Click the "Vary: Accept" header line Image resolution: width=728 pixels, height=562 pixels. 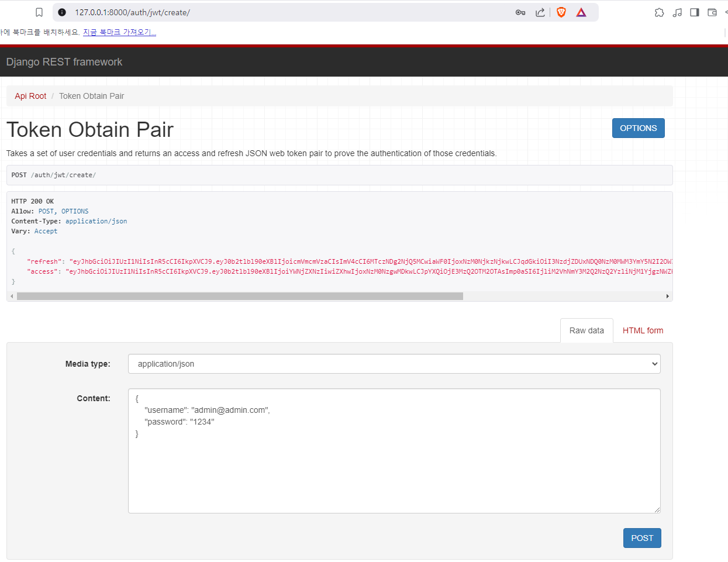pos(34,231)
